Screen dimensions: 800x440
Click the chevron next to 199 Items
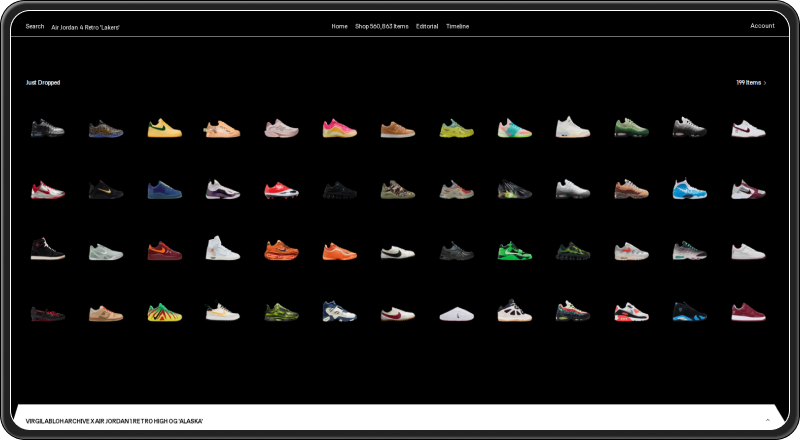765,83
